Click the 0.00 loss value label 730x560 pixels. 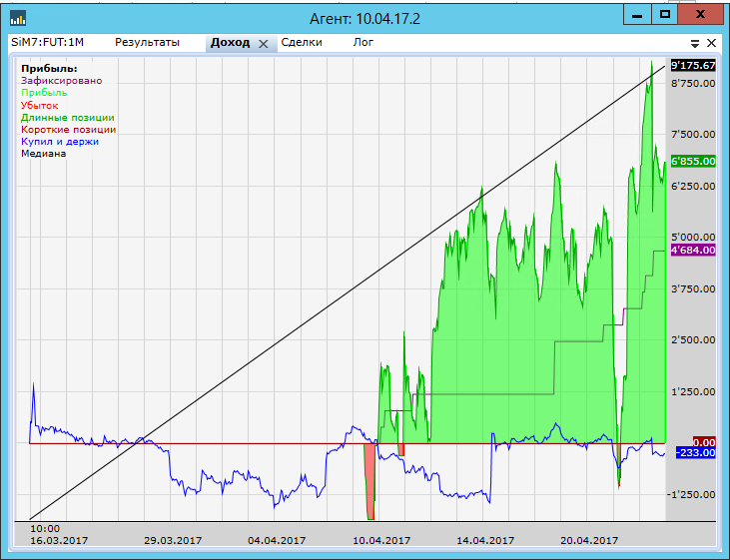coord(704,442)
